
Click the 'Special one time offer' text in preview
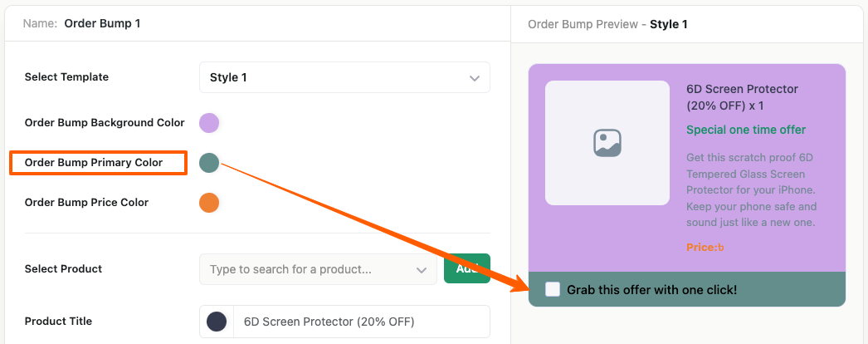click(746, 130)
